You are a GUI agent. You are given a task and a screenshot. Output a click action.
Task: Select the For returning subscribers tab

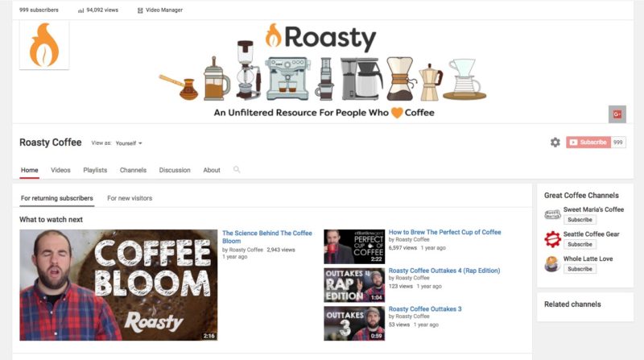point(57,198)
